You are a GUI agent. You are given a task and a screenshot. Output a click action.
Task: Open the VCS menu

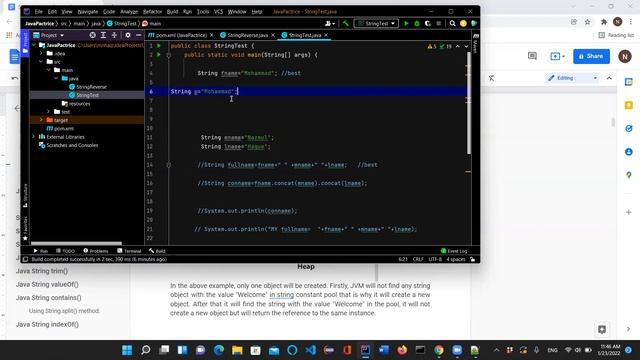click(x=218, y=12)
